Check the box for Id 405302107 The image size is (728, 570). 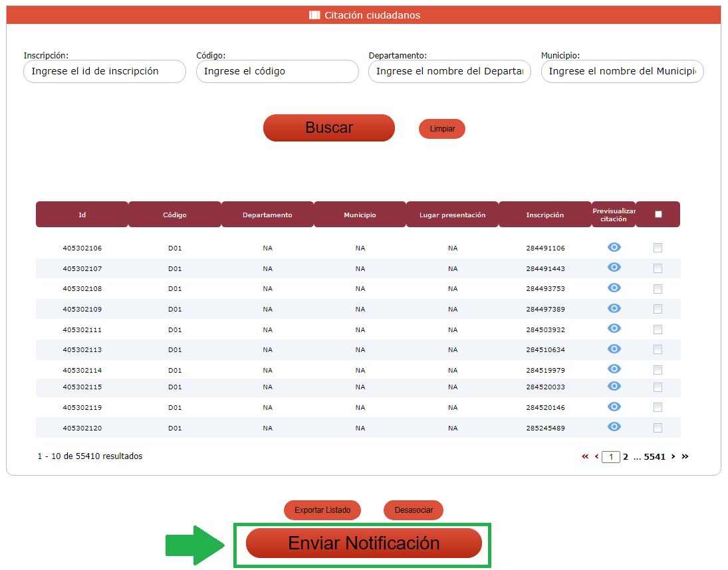coord(658,268)
